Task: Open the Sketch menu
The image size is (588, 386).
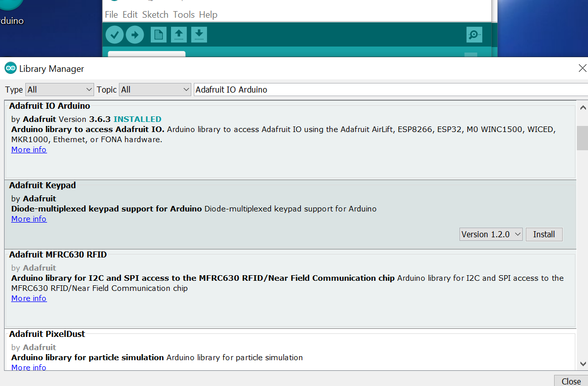Action: point(155,14)
